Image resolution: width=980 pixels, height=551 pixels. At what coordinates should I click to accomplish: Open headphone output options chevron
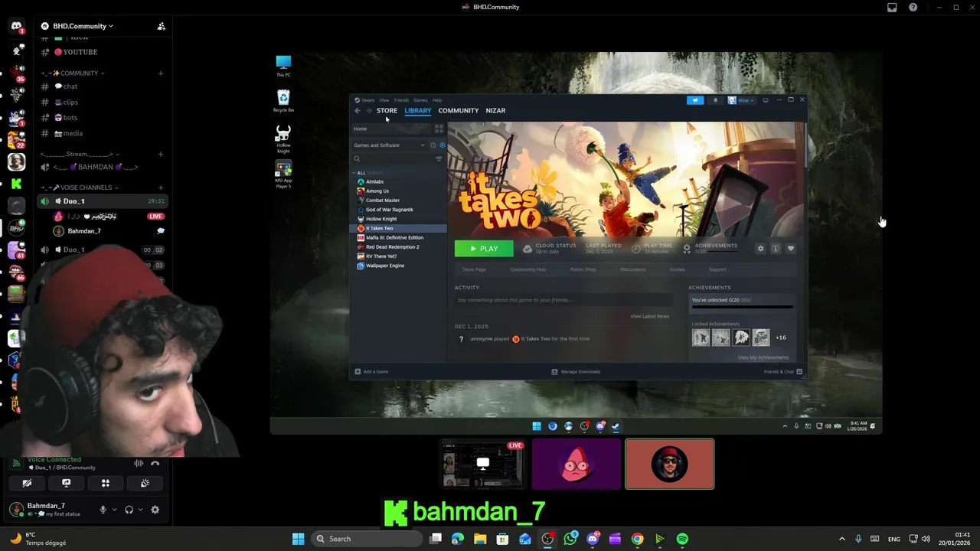[x=140, y=510]
